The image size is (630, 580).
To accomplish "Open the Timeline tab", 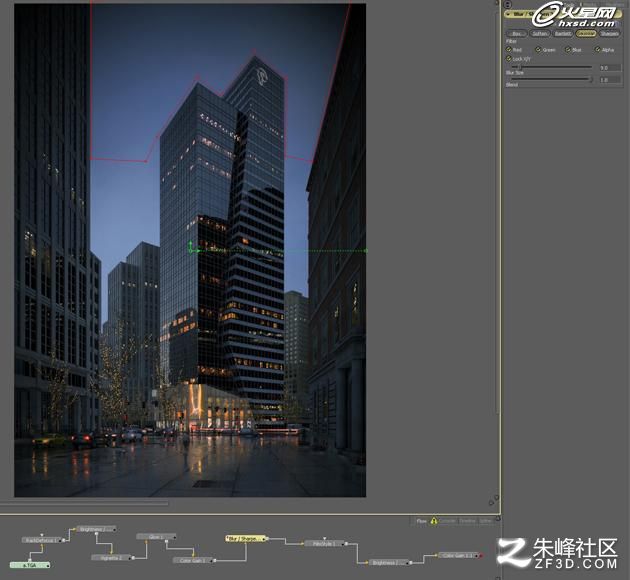I will pos(467,521).
